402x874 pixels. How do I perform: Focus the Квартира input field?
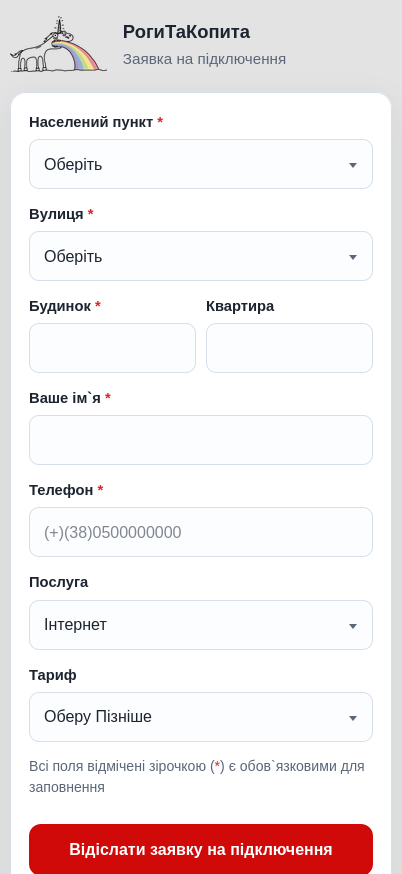tap(289, 348)
